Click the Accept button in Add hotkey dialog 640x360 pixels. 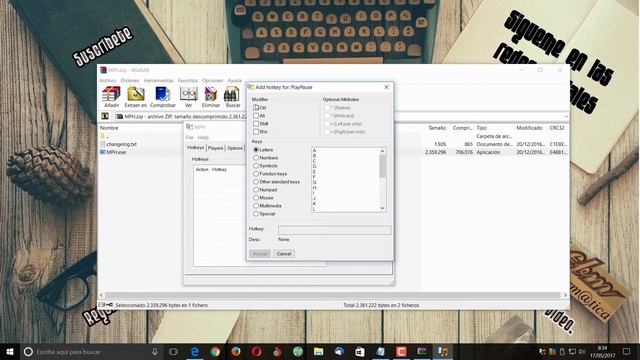pos(260,253)
